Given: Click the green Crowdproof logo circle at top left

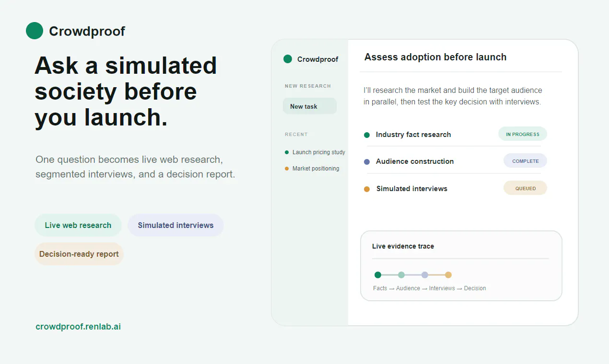Looking at the screenshot, I should coord(35,31).
